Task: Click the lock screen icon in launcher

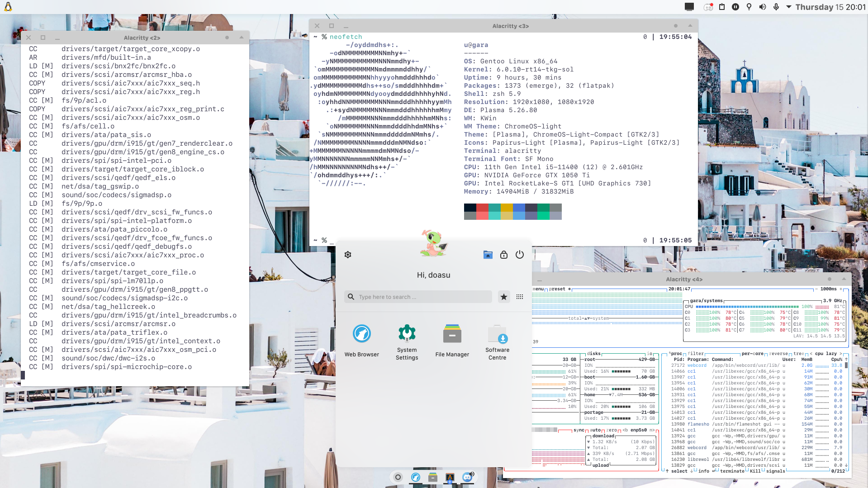Action: click(x=503, y=255)
